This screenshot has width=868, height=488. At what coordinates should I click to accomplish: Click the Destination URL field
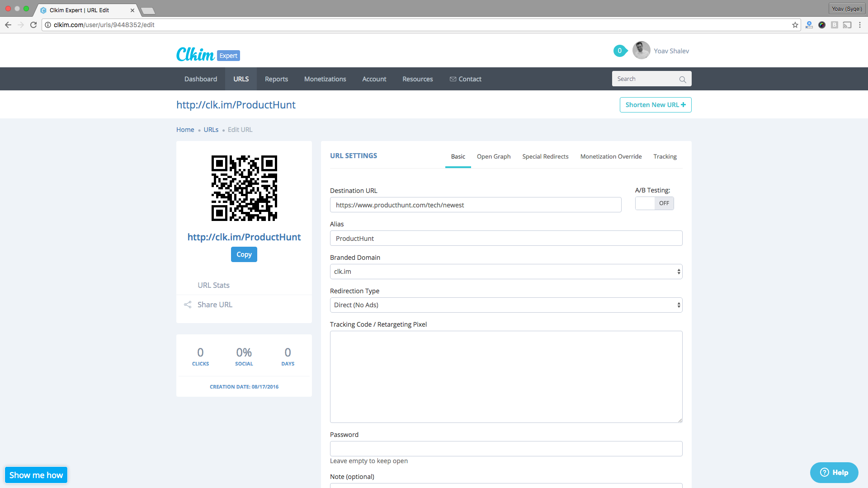(475, 205)
